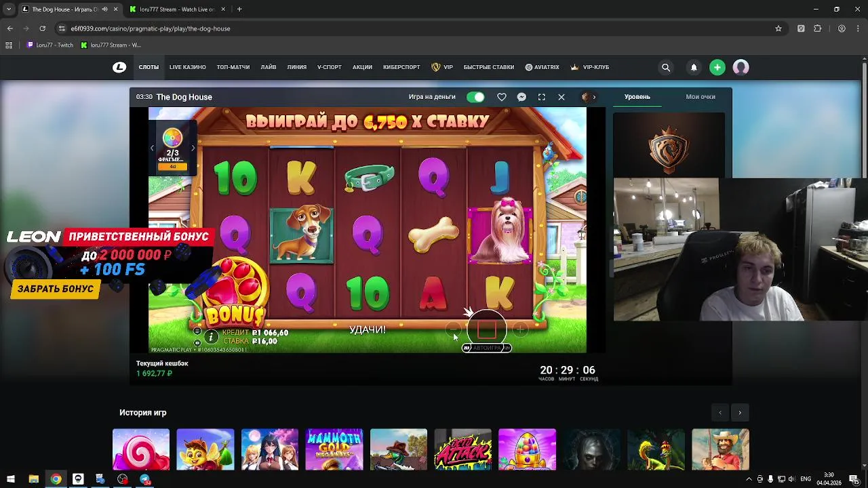Add the game to favorites with the heart icon
This screenshot has width=868, height=488.
click(x=502, y=97)
